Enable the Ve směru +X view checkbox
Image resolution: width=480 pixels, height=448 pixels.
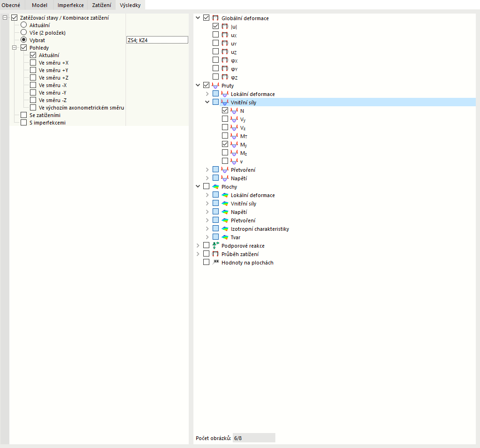click(x=33, y=62)
